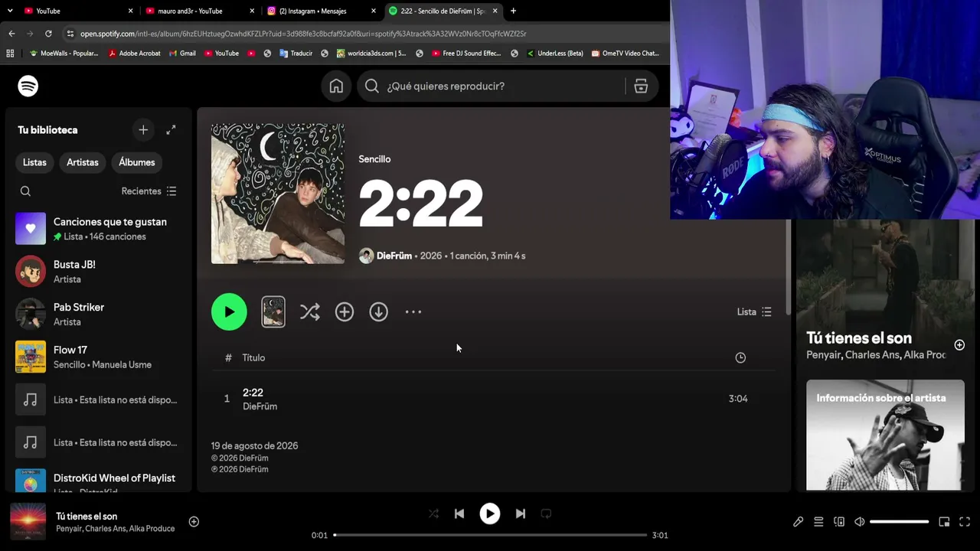The image size is (980, 551).
Task: Open Tú tienes el son title in player bar
Action: coord(87,517)
